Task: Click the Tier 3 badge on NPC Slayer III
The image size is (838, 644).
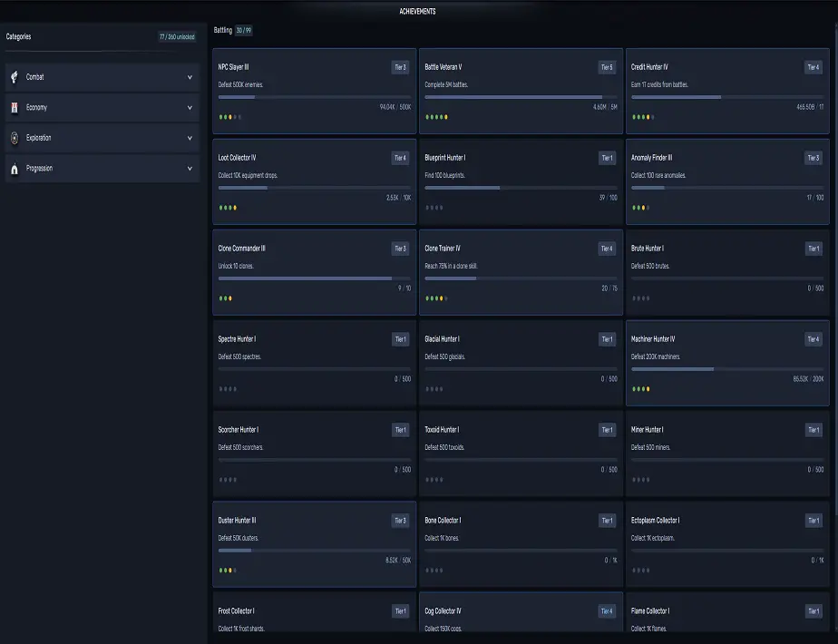Action: tap(400, 67)
